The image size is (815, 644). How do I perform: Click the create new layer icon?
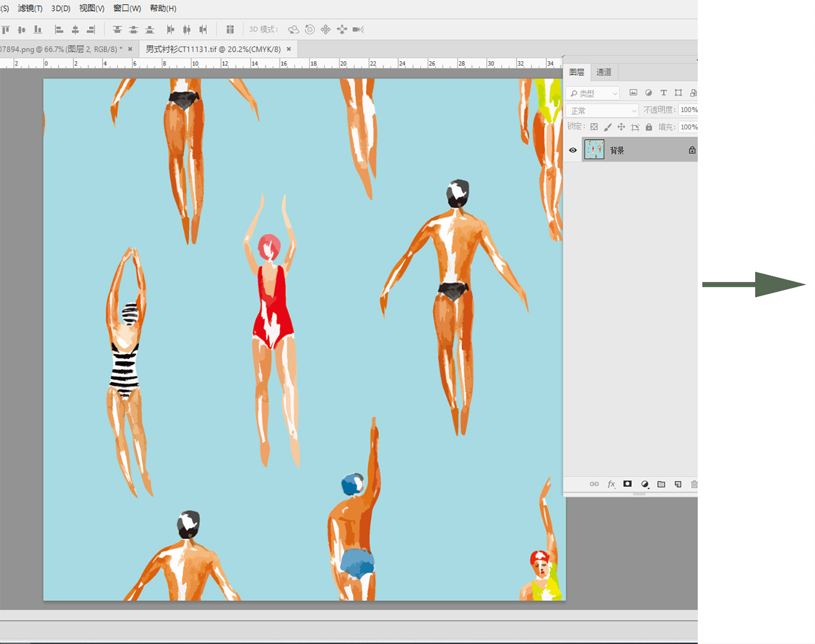point(678,484)
